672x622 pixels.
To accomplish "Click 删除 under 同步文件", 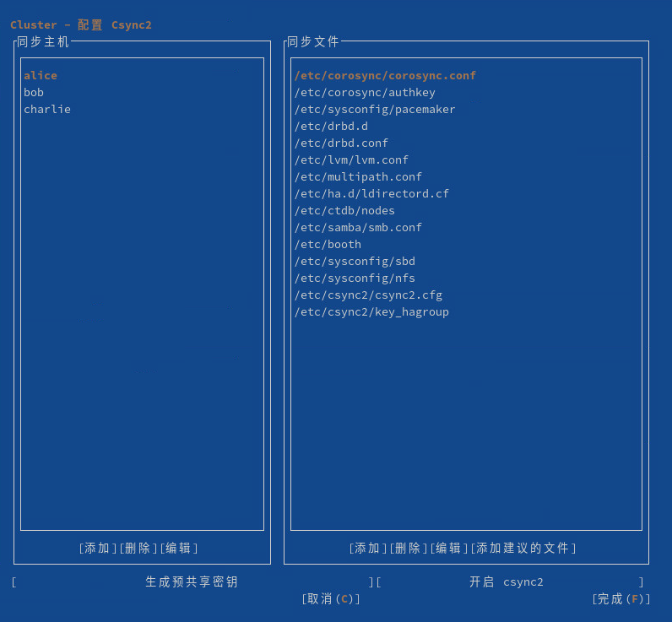I will click(409, 548).
